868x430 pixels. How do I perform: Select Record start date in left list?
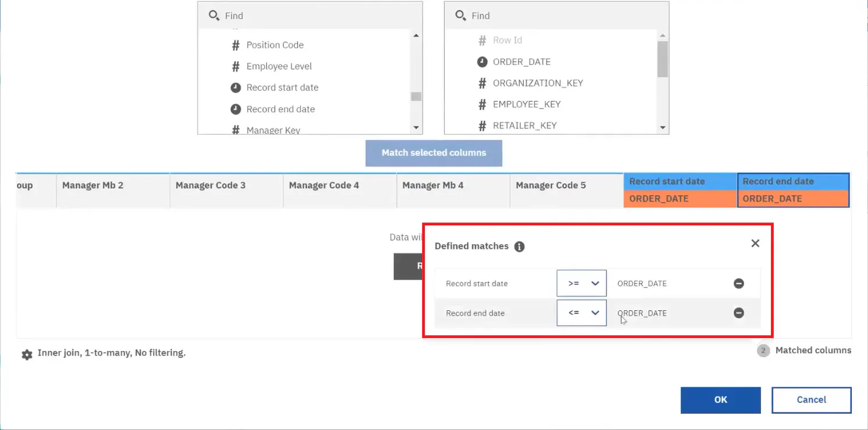282,88
